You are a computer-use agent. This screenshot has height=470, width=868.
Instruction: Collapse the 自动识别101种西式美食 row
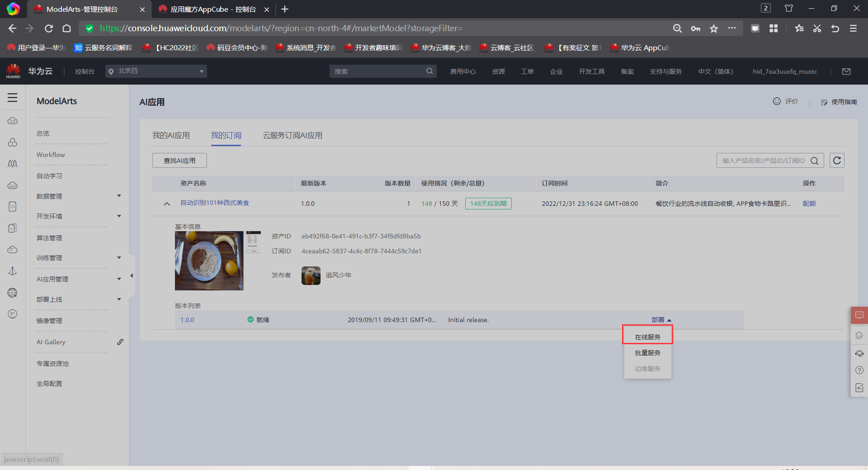[x=167, y=204]
